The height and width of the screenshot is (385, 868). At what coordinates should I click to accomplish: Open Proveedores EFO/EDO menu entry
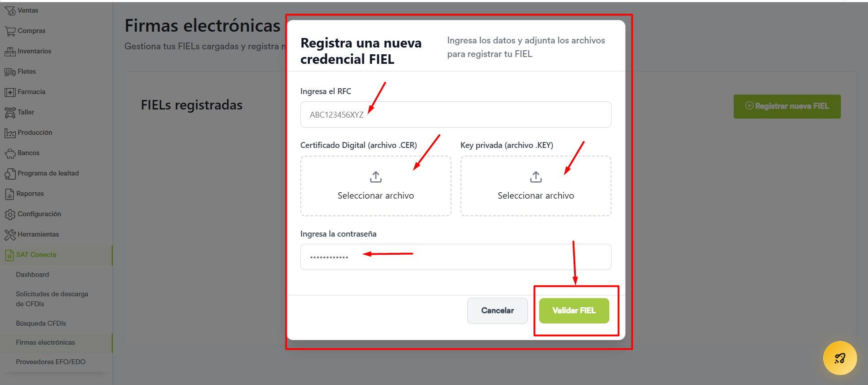pyautogui.click(x=51, y=362)
